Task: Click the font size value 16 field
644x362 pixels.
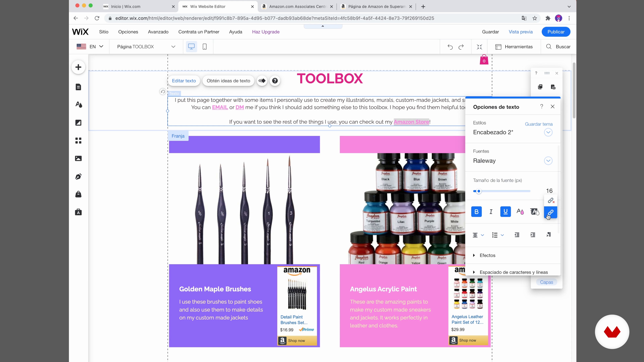Action: point(549,191)
